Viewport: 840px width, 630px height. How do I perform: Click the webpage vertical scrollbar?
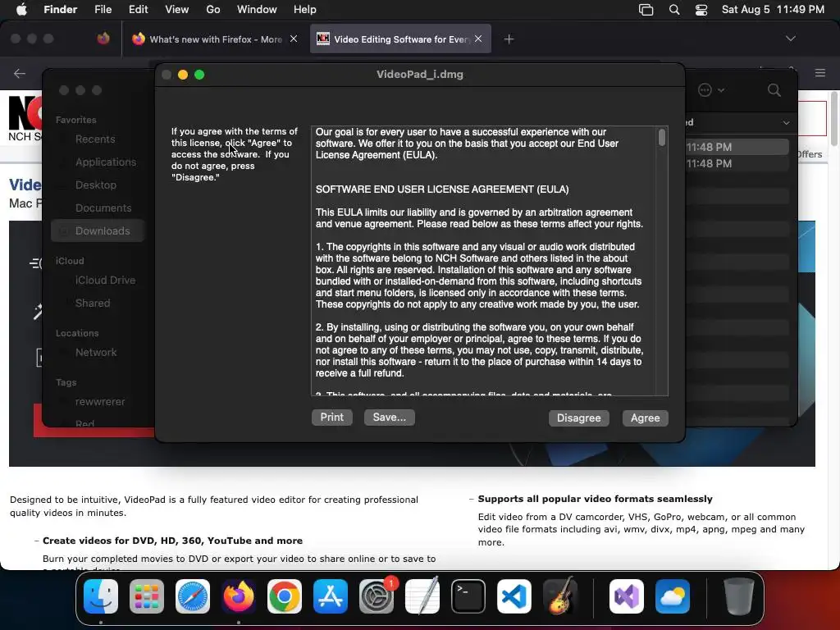834,119
